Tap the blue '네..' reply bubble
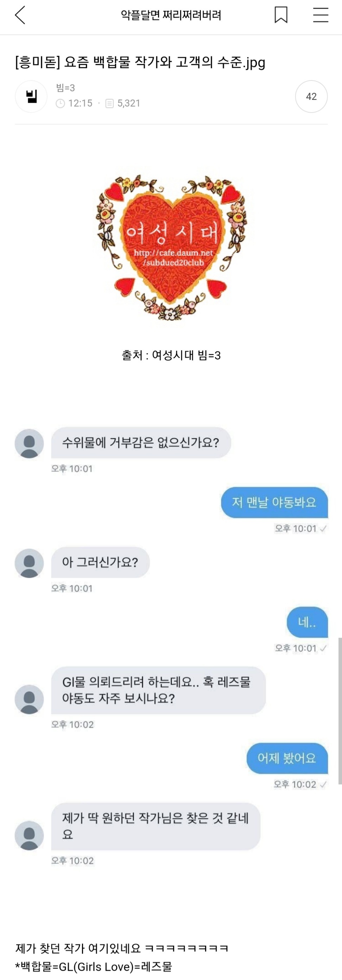 click(x=307, y=622)
